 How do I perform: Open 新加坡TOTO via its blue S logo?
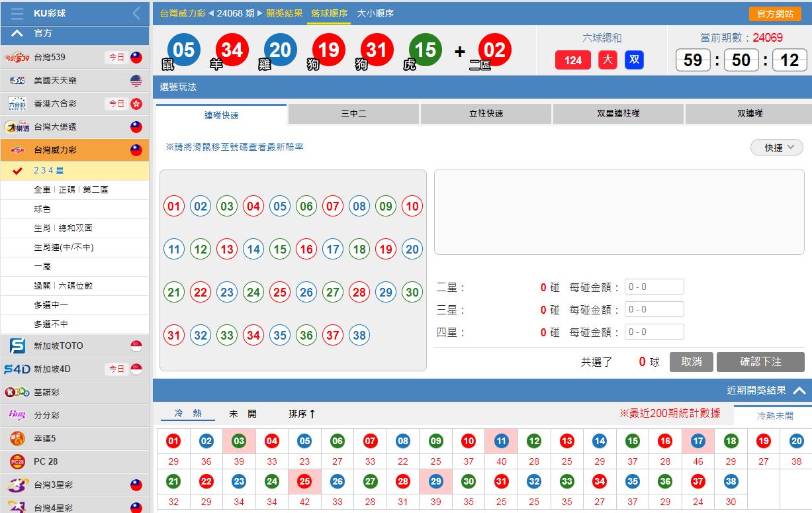click(17, 346)
